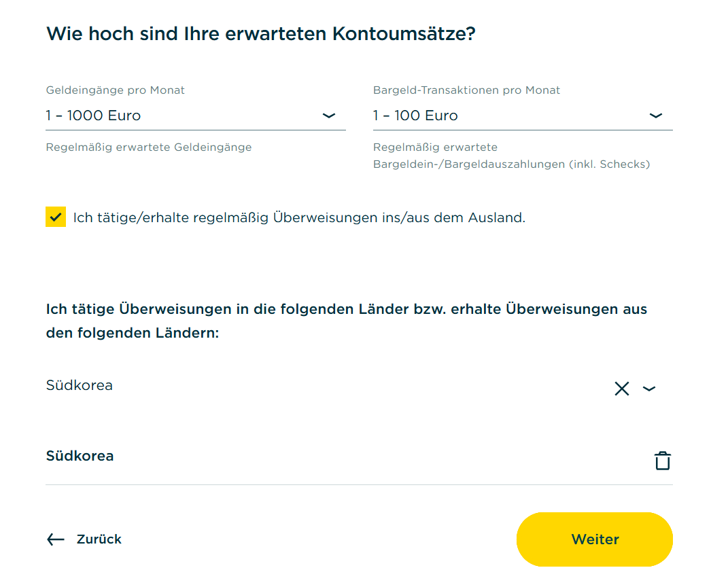The image size is (728, 587).
Task: Click the 'Bargeldein-/Bargeldauszahlungen (inkl. Schecks)' hint text
Action: [x=512, y=164]
